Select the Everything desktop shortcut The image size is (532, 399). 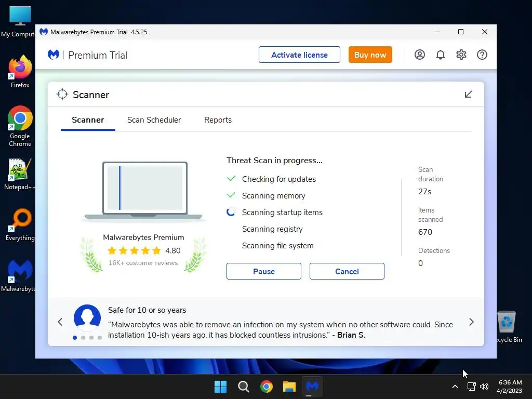(x=20, y=225)
